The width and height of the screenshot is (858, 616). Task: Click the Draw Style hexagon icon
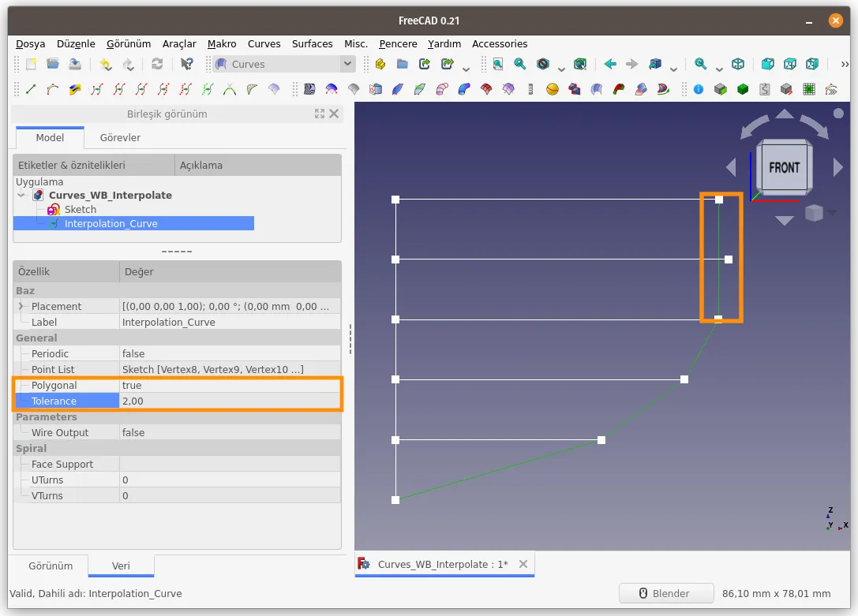[543, 64]
